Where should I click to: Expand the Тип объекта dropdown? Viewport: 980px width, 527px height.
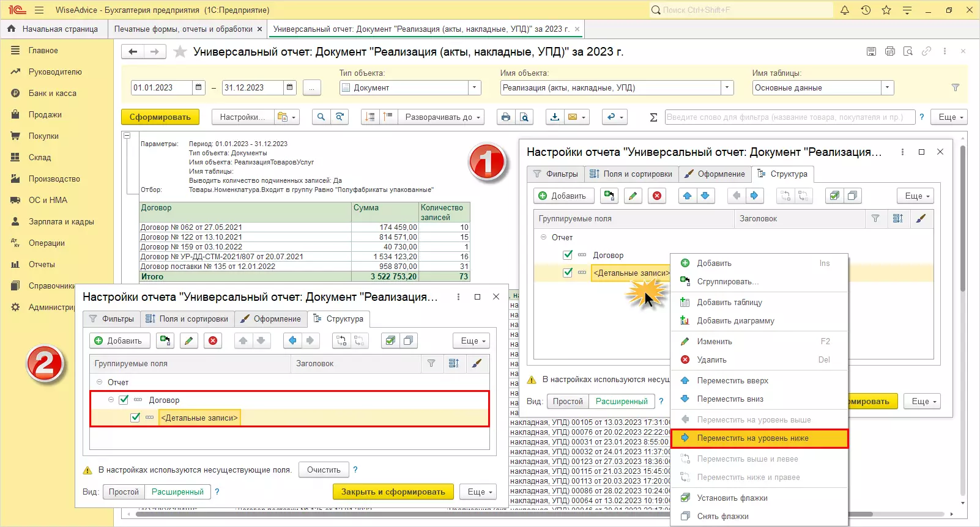point(475,87)
